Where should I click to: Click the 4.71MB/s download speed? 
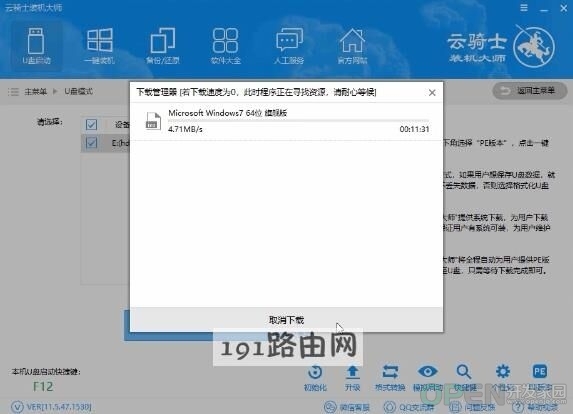(x=185, y=129)
